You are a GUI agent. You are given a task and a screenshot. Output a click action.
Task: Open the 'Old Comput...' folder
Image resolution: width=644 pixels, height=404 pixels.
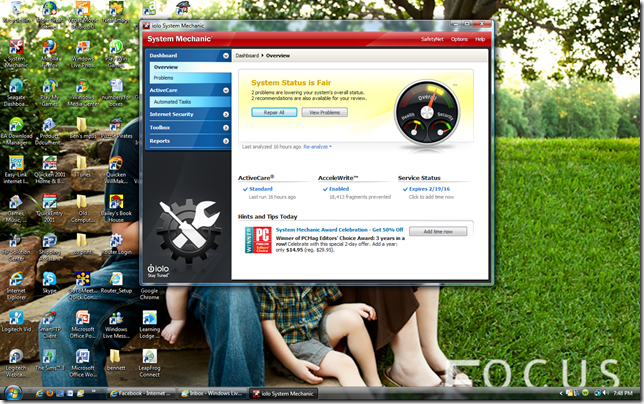pos(83,208)
